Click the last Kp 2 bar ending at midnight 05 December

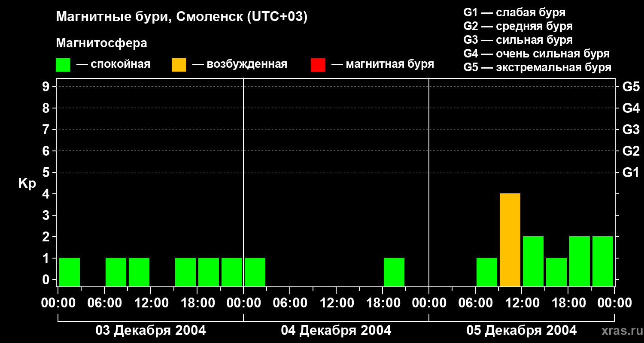pos(603,262)
